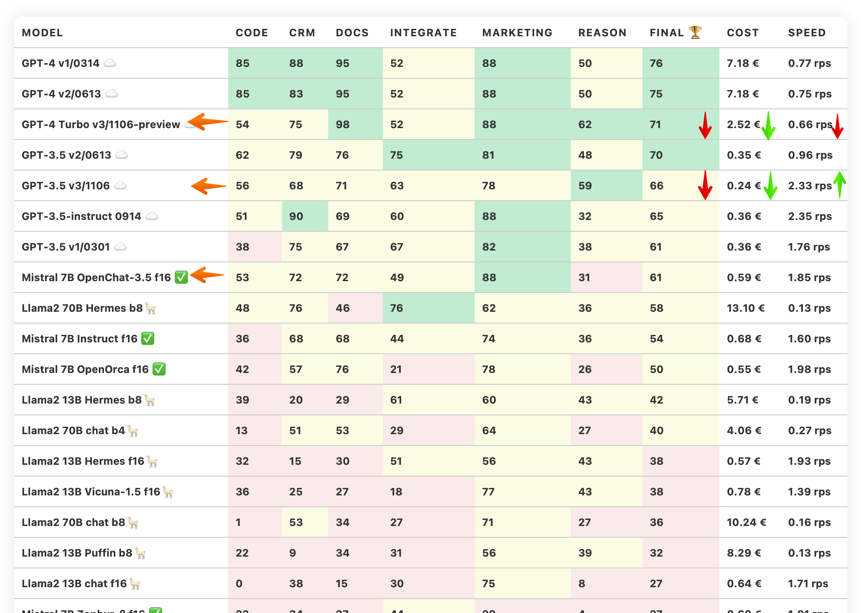
Task: Select the Mistral 7B Instruct f16 model name
Action: tap(80, 339)
